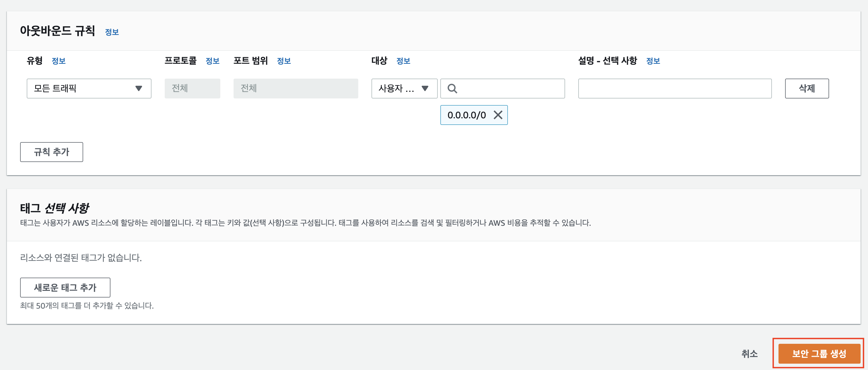This screenshot has height=370, width=868.
Task: Click the disabled 프로토콜 전체 field
Action: (x=193, y=89)
